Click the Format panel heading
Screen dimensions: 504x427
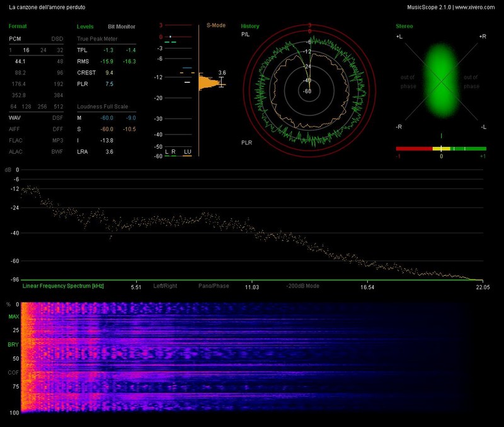(x=18, y=26)
